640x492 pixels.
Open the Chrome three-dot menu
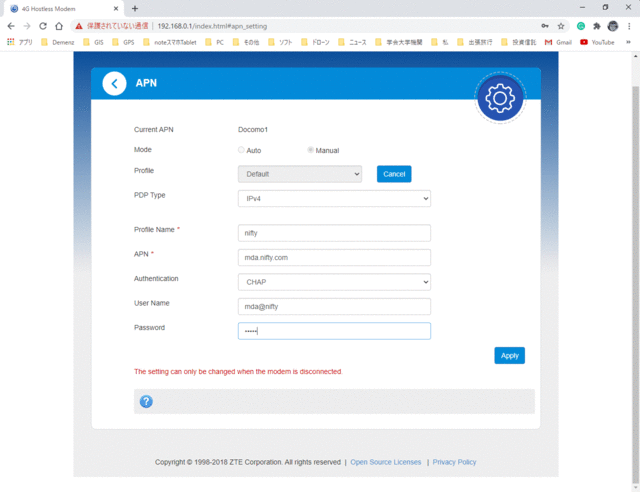[x=629, y=26]
